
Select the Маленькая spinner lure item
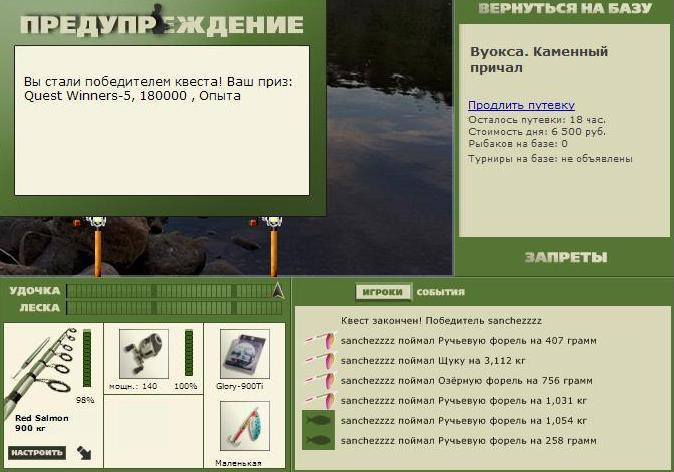[245, 426]
